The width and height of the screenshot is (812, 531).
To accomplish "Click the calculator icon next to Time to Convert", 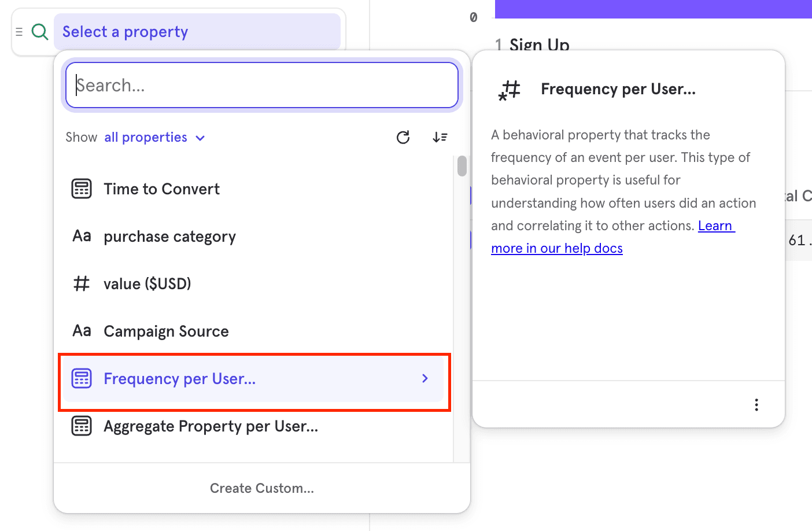I will 82,189.
